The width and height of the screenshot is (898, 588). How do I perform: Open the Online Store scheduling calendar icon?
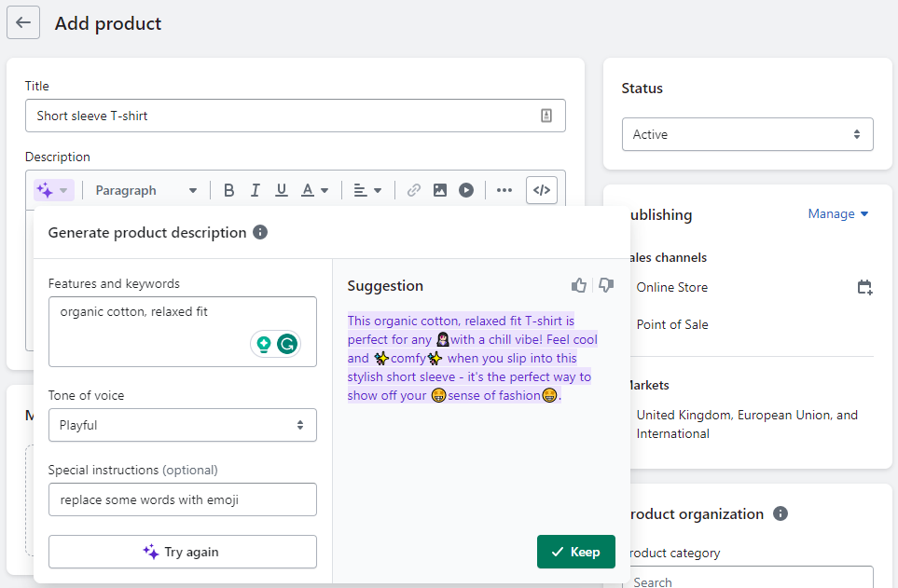pos(864,287)
